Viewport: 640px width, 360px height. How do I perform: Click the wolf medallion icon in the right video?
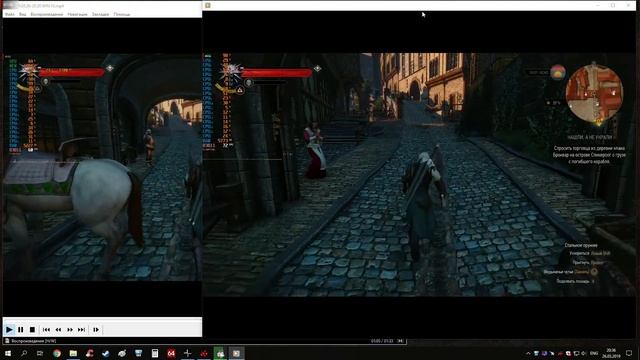coord(230,72)
